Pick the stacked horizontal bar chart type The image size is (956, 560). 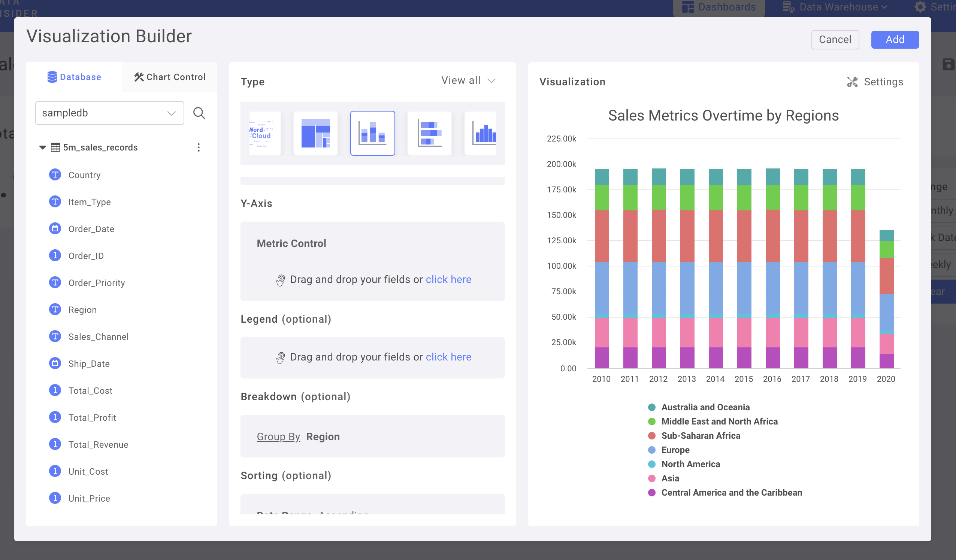click(x=429, y=133)
